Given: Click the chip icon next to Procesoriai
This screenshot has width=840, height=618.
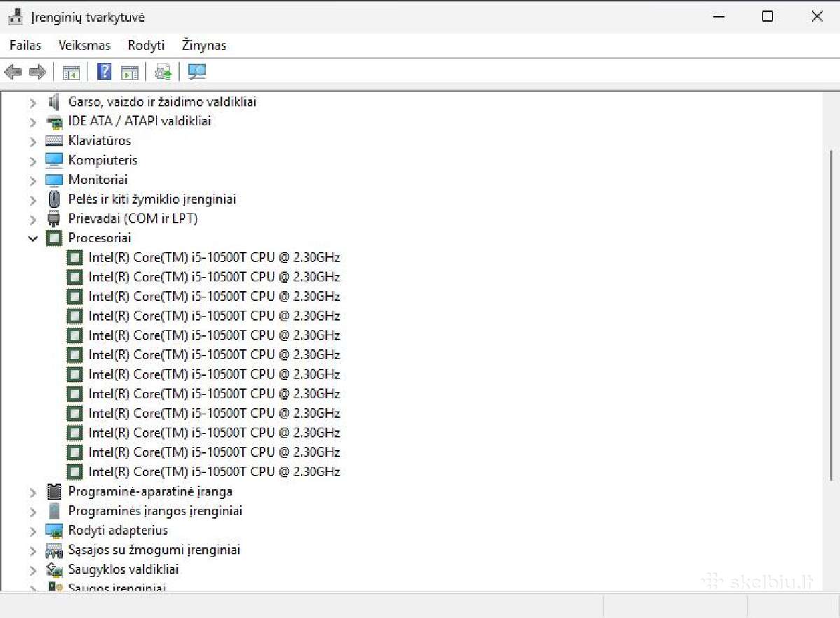Looking at the screenshot, I should click(54, 238).
